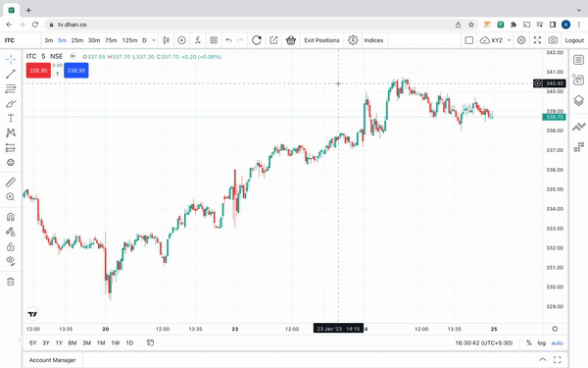Select the trend line drawing tool
Screen dimensions: 588x368
tap(11, 74)
